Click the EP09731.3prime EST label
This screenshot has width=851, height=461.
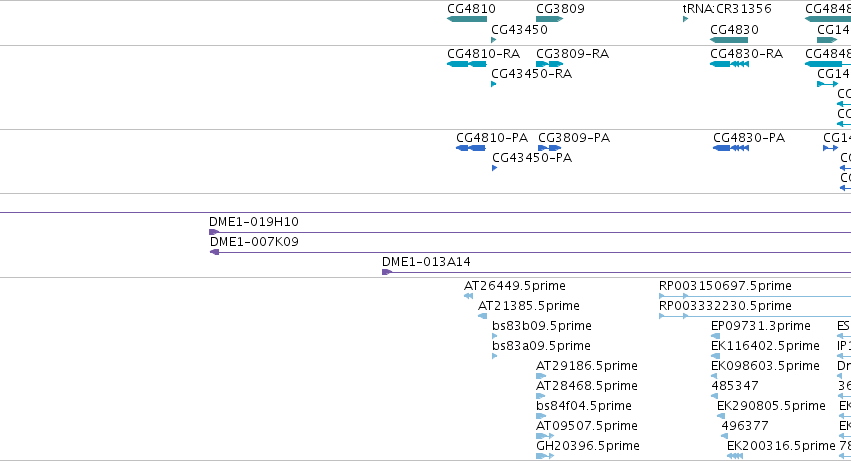761,326
